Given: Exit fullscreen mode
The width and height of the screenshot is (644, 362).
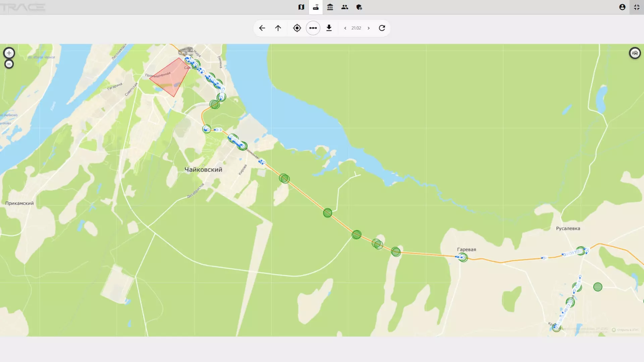Looking at the screenshot, I should pos(637,7).
